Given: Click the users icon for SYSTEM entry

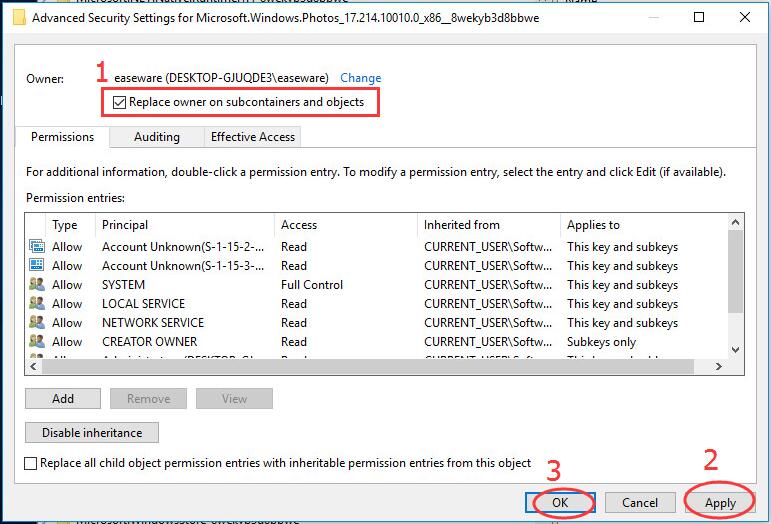Looking at the screenshot, I should point(37,285).
